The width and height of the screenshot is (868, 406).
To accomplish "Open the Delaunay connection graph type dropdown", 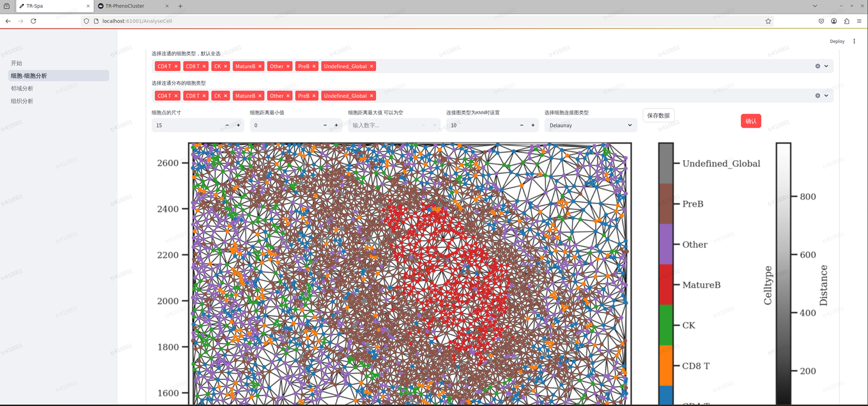I will point(590,126).
